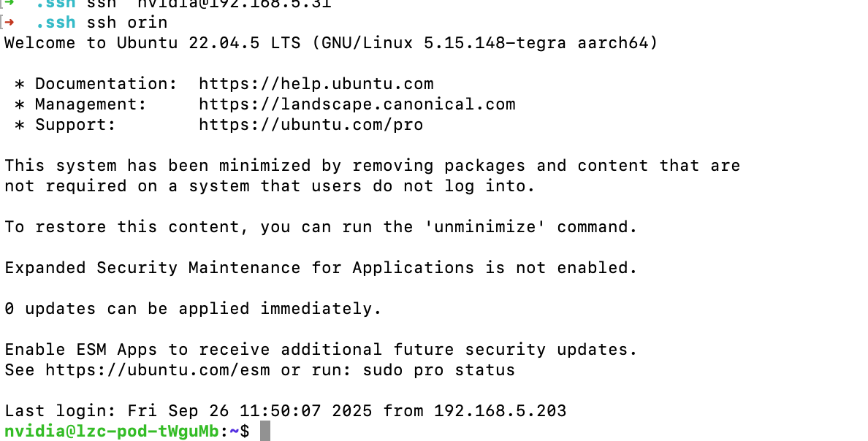This screenshot has height=441, width=868.
Task: Click the blue tilde in the prompt
Action: [x=235, y=431]
